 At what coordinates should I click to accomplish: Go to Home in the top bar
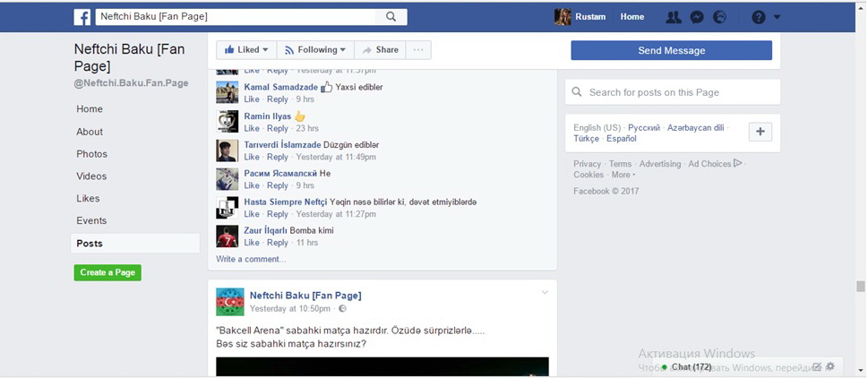pos(632,17)
